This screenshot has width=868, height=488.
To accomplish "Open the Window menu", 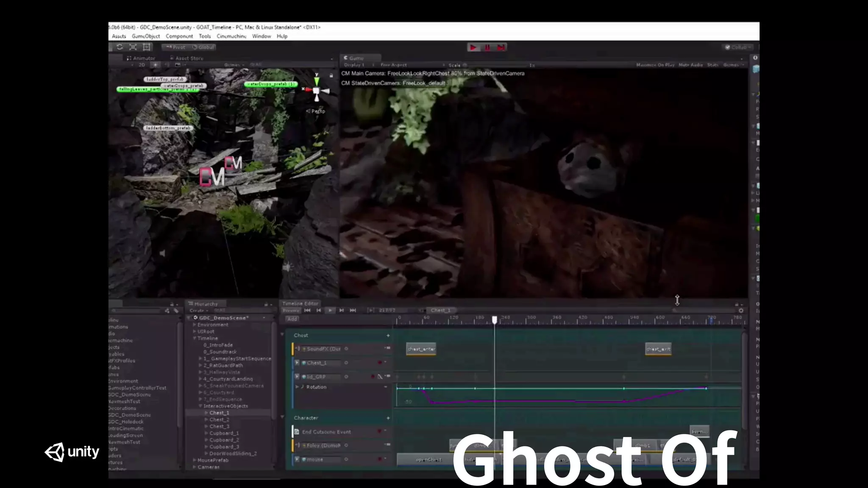I will pyautogui.click(x=262, y=36).
